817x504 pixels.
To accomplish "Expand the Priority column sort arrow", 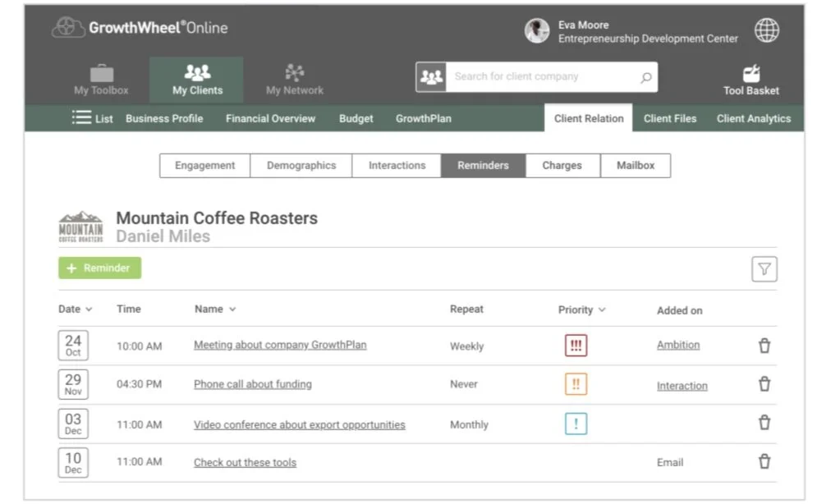I will tap(603, 309).
